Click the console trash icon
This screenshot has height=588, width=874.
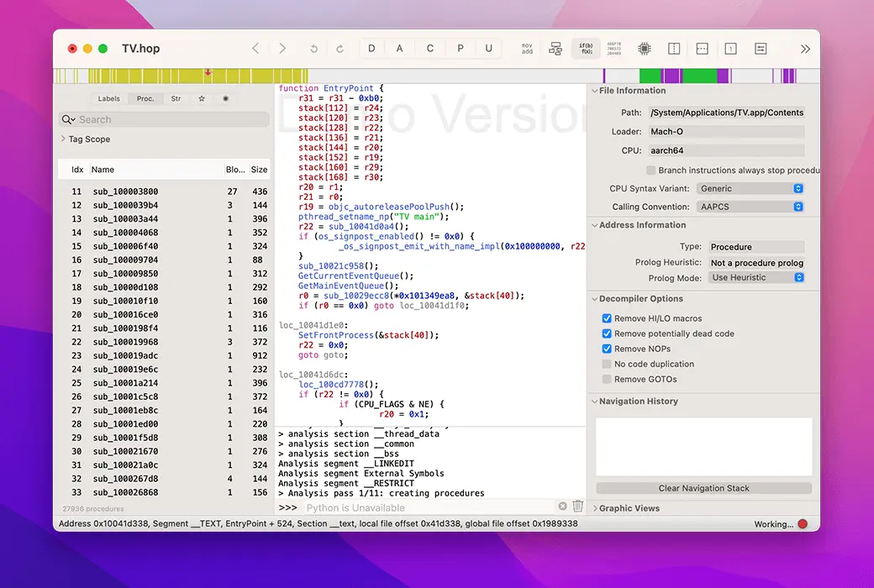click(x=578, y=506)
